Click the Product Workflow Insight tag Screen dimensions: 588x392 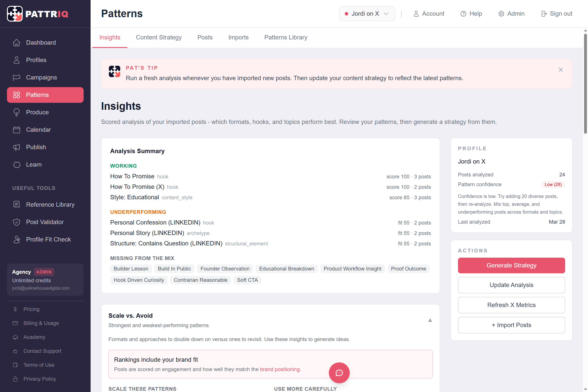353,269
